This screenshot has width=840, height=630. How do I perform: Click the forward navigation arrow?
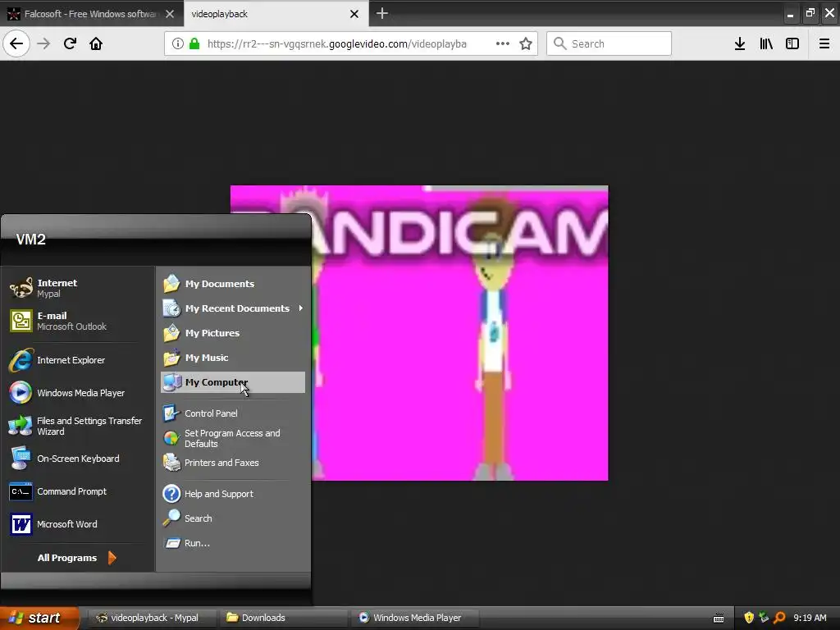pyautogui.click(x=43, y=43)
